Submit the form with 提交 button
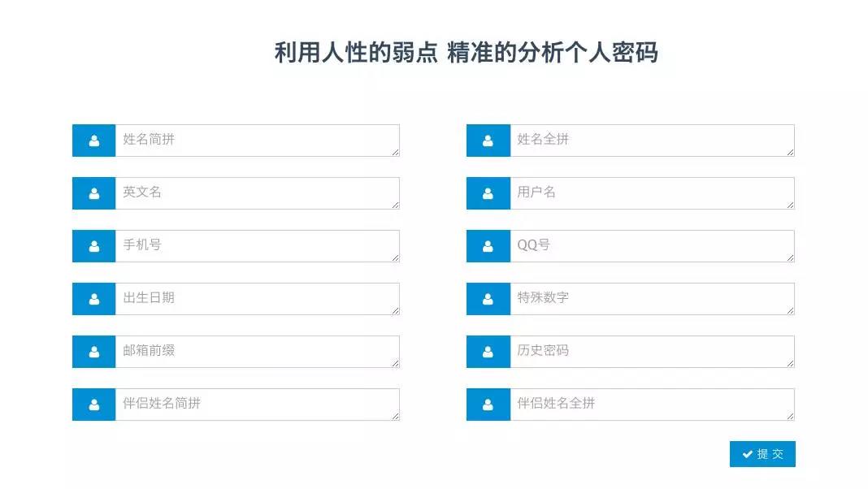Screen dimensions: 868x489 point(762,454)
